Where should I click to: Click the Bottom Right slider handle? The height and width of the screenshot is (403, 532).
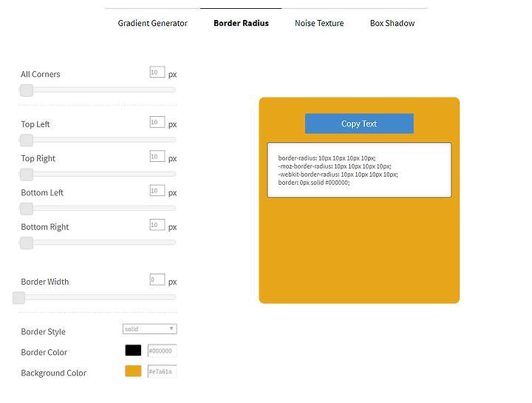(27, 243)
